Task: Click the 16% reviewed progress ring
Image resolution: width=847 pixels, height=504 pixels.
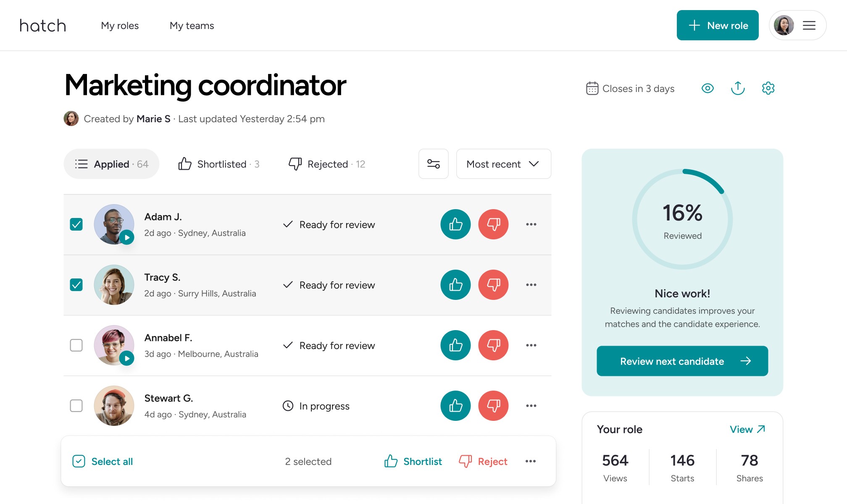Action: coord(682,219)
